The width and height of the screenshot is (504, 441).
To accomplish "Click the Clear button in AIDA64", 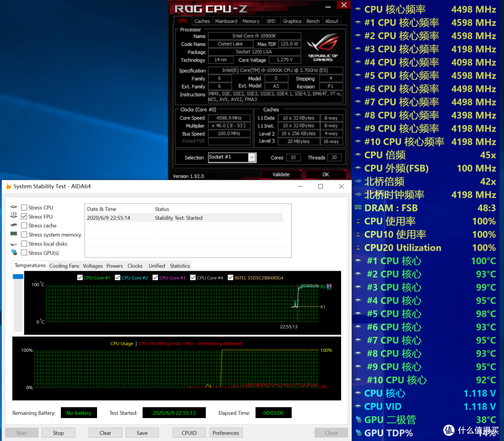I will tap(105, 433).
